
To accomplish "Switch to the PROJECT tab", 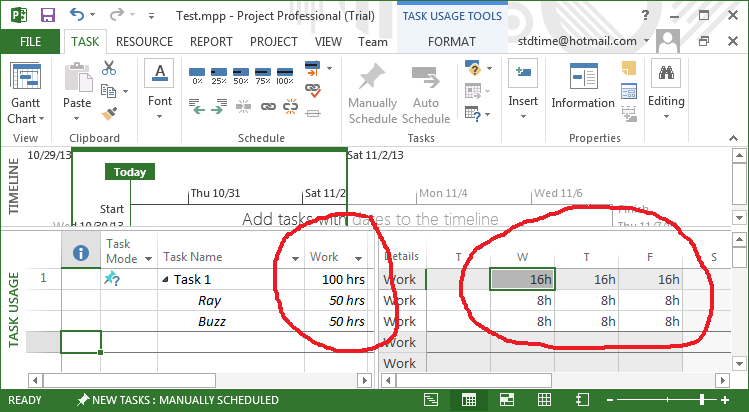I will click(274, 42).
